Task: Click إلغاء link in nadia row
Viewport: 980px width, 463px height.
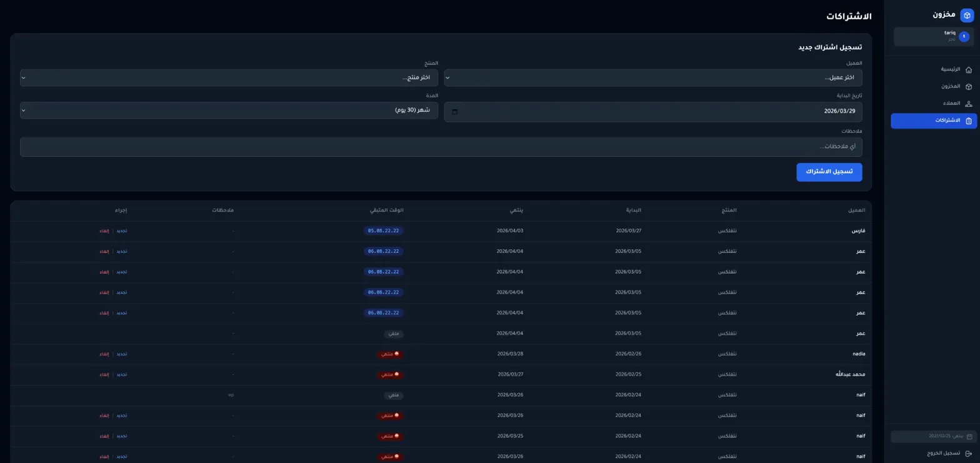Action: click(104, 354)
